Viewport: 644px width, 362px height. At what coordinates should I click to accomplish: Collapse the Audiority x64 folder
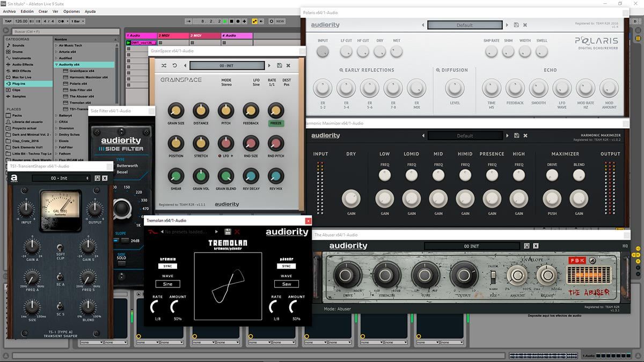tap(55, 65)
